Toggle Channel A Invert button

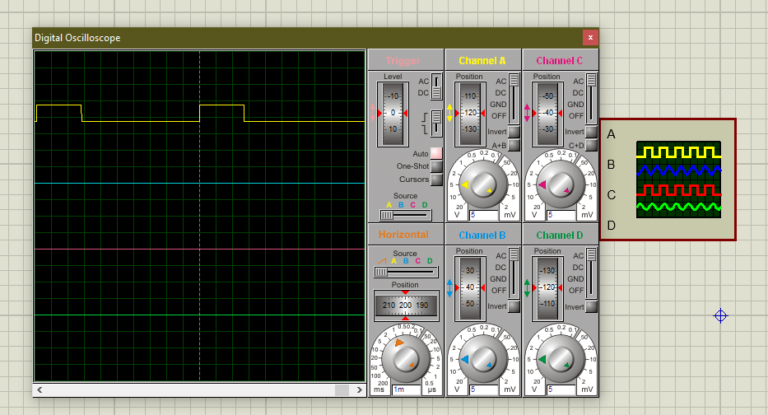click(514, 132)
